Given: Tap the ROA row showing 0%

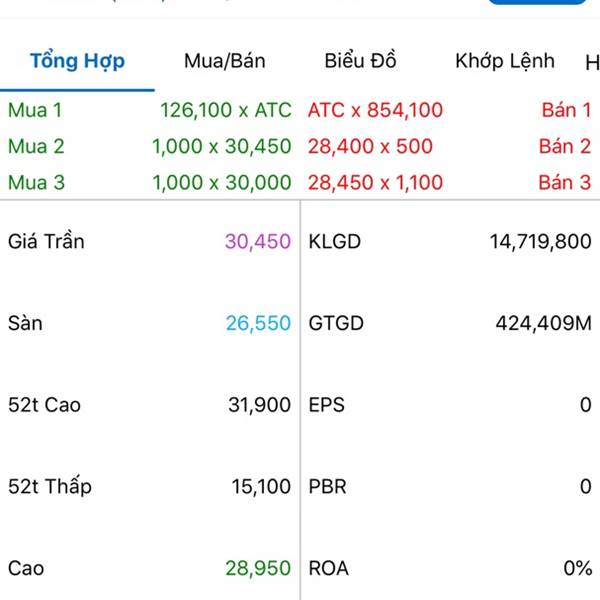Looking at the screenshot, I should (x=450, y=568).
